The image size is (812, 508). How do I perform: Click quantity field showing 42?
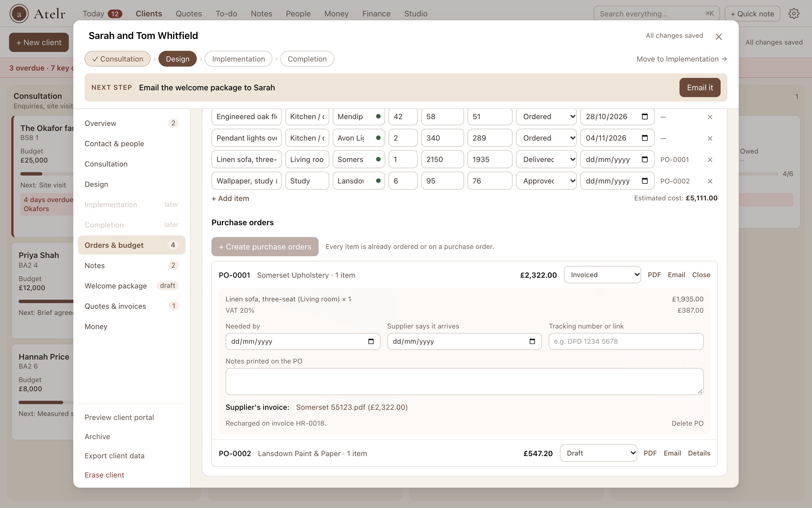(403, 117)
